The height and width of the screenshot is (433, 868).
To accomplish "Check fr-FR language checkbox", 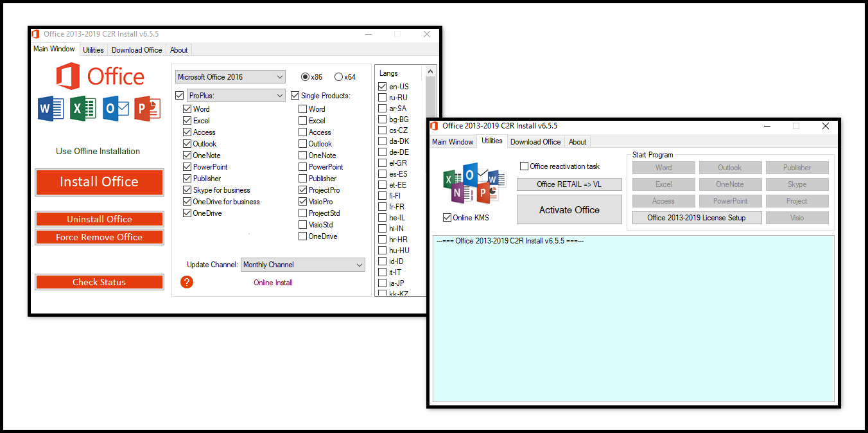I will point(383,207).
